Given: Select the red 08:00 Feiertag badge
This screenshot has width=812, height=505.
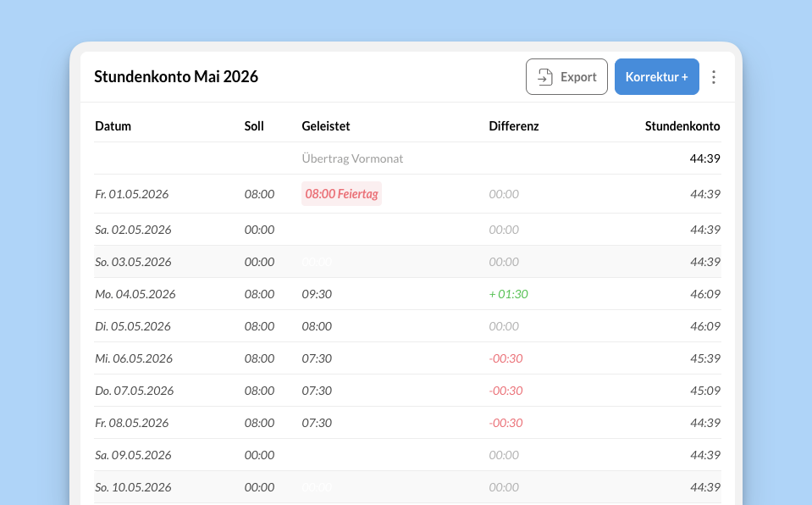Looking at the screenshot, I should point(341,194).
